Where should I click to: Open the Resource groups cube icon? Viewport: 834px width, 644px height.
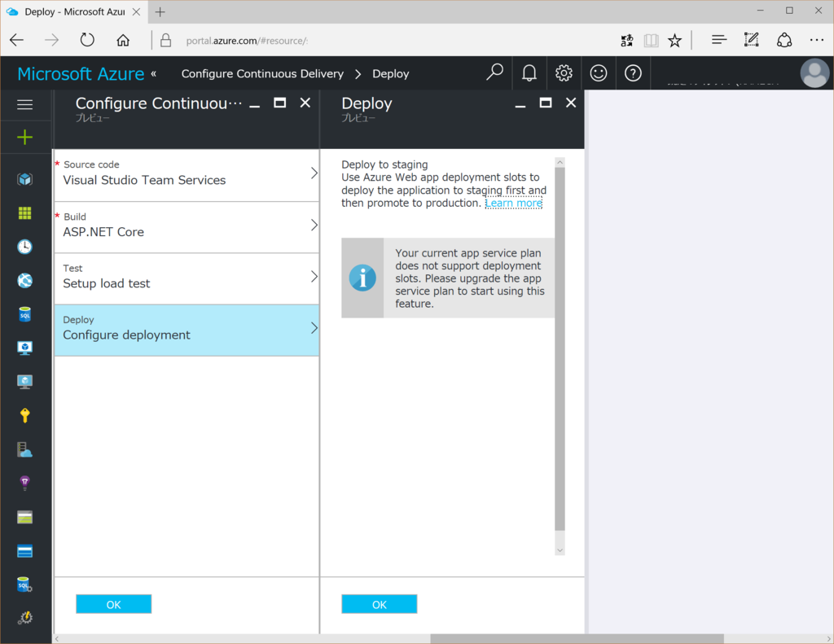pos(25,179)
